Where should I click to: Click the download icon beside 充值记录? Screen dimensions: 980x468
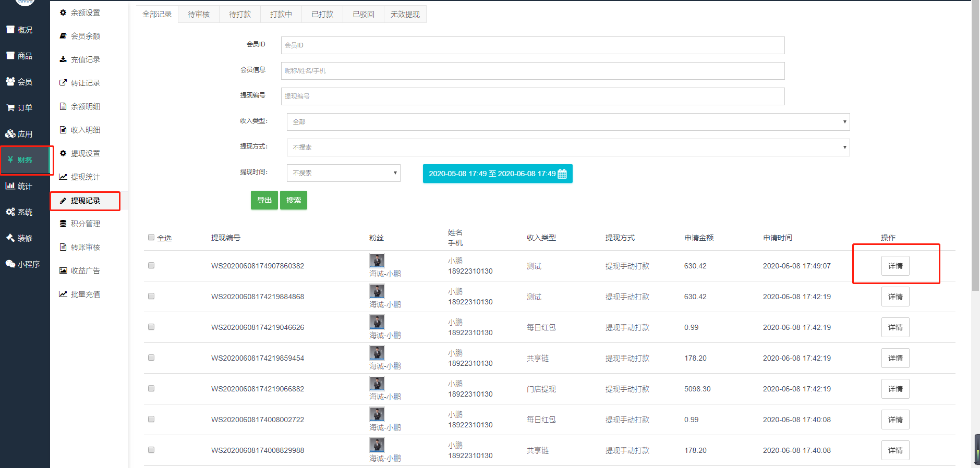click(x=63, y=59)
